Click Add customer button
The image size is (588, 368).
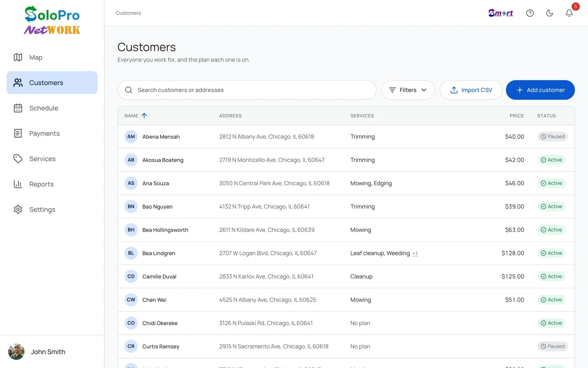click(540, 90)
